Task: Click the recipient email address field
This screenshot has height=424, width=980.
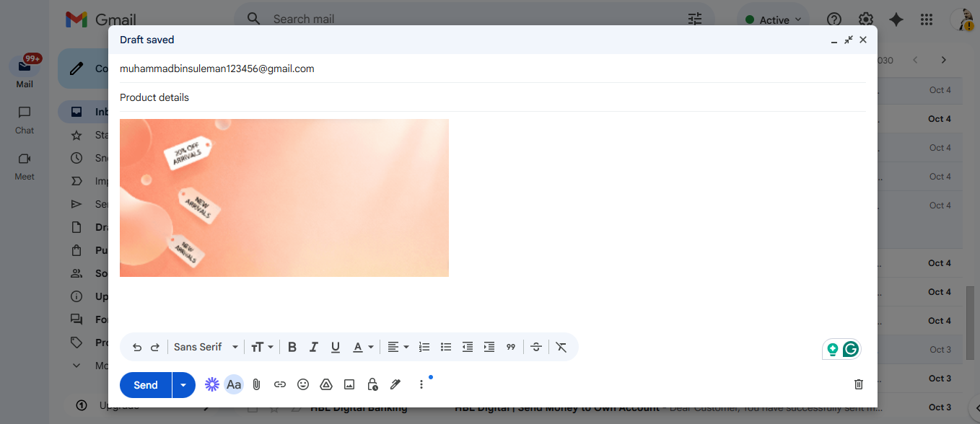Action: tap(493, 69)
